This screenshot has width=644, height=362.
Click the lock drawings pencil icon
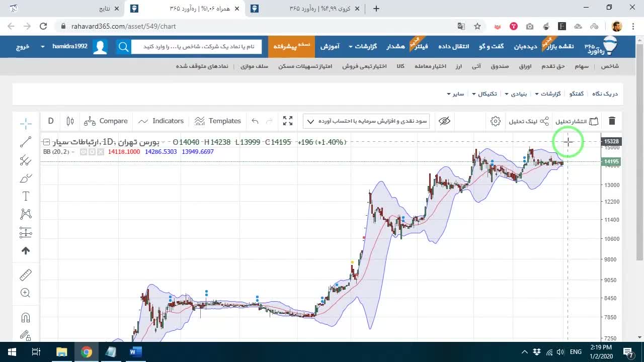[26, 335]
